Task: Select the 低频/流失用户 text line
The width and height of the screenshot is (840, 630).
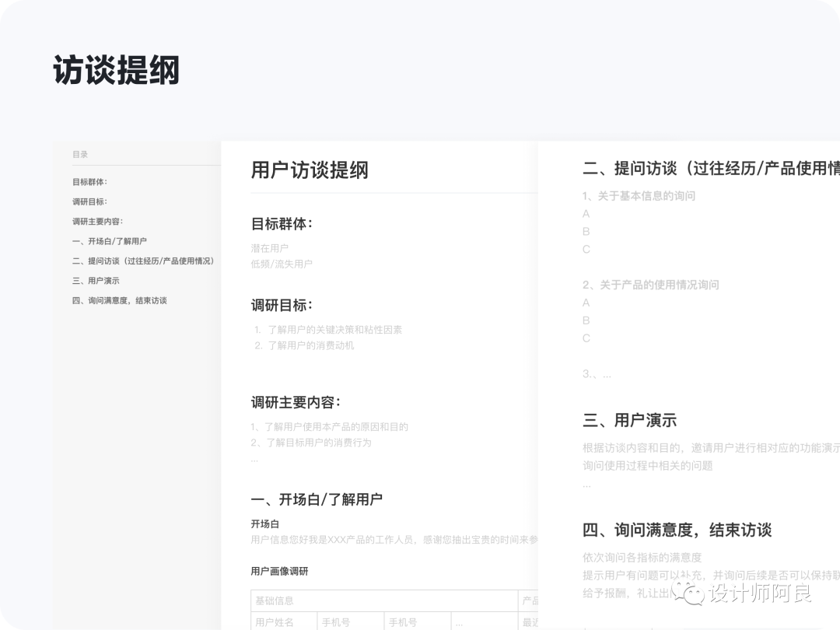Action: [282, 264]
